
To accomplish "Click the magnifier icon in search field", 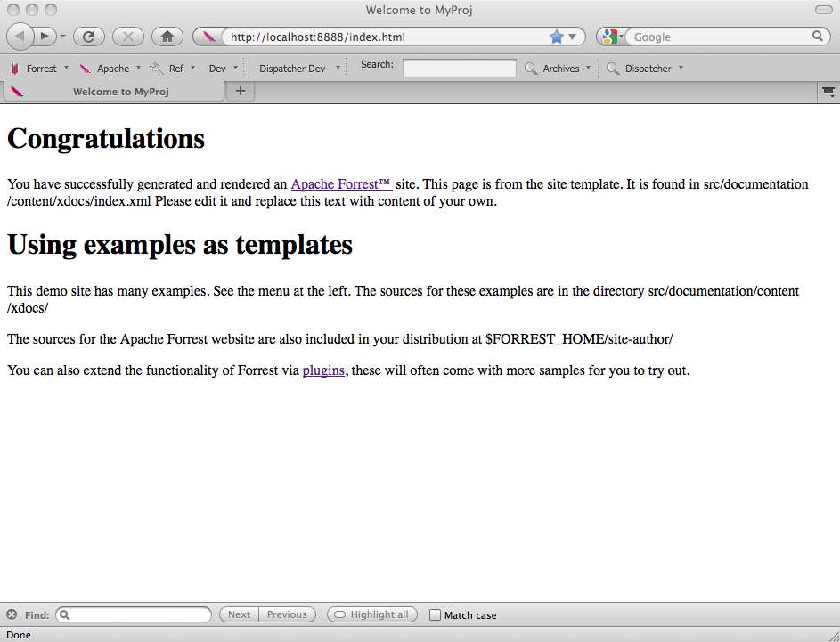I will point(818,37).
